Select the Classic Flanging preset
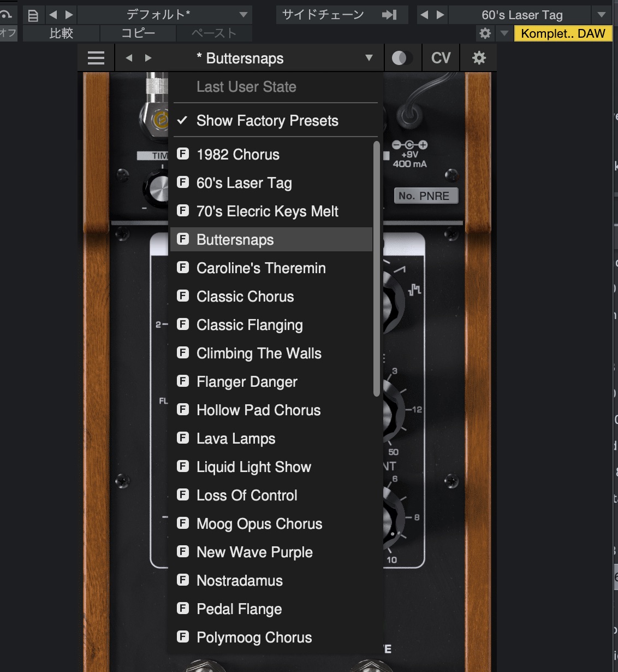The image size is (618, 672). 249,325
